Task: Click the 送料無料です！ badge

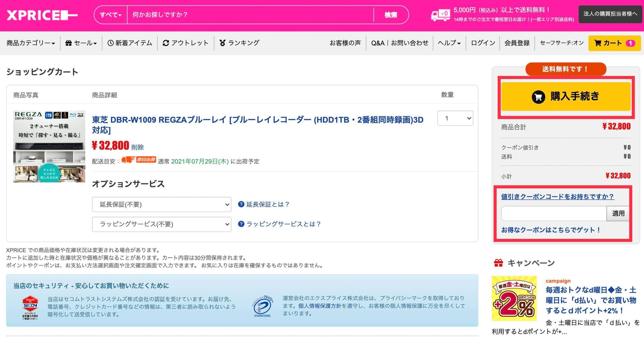Action: click(x=565, y=69)
